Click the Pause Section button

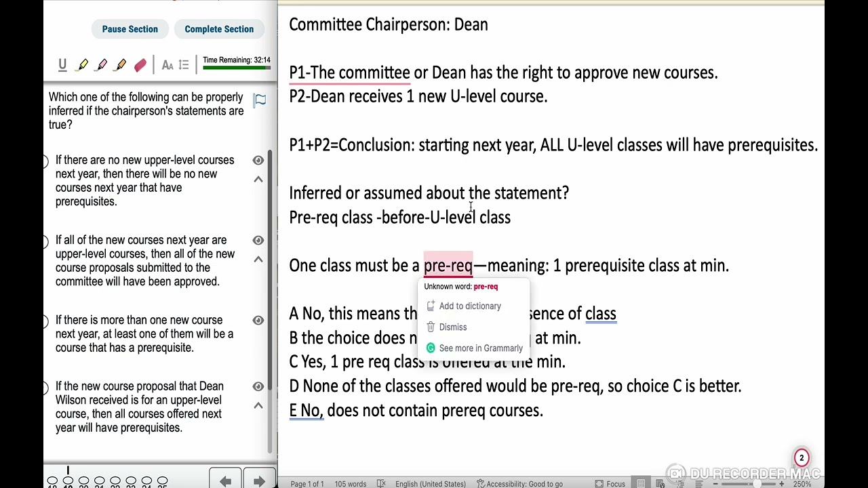click(x=130, y=29)
